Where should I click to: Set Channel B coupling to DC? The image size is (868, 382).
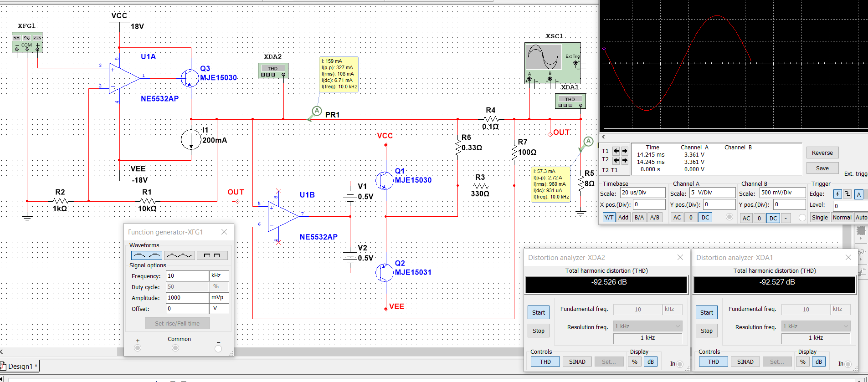coord(773,218)
